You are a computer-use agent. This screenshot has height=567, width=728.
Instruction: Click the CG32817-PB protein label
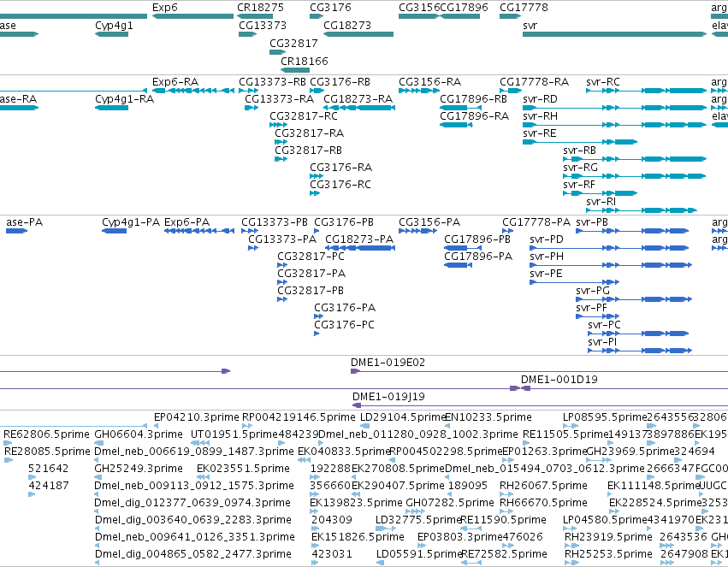(x=311, y=291)
